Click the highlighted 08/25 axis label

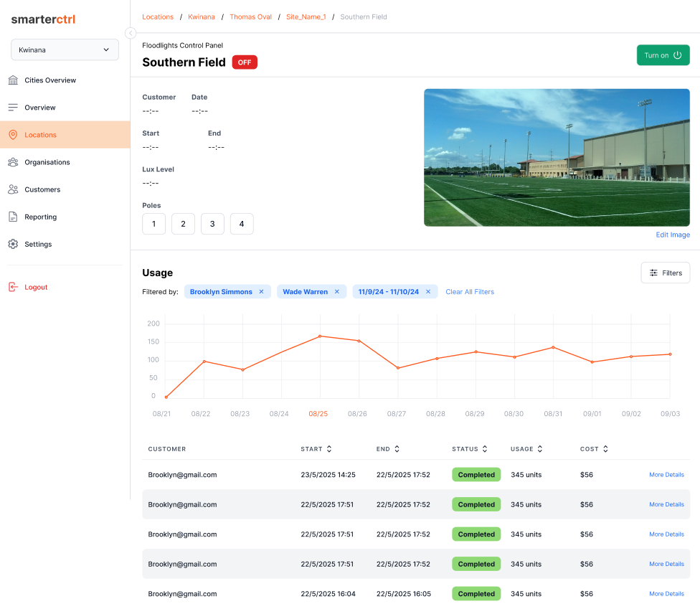318,414
